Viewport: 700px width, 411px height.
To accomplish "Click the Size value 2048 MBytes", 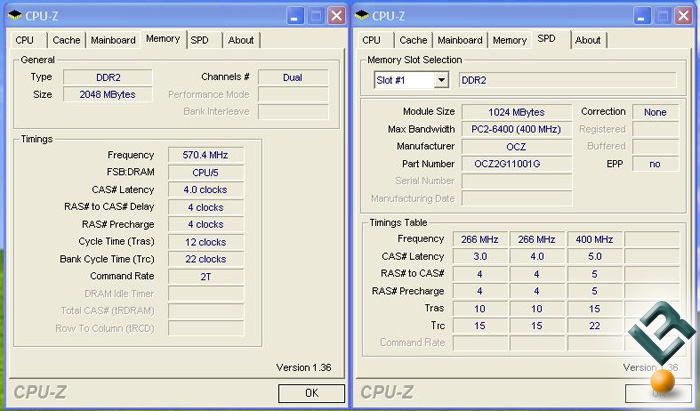I will 108,95.
